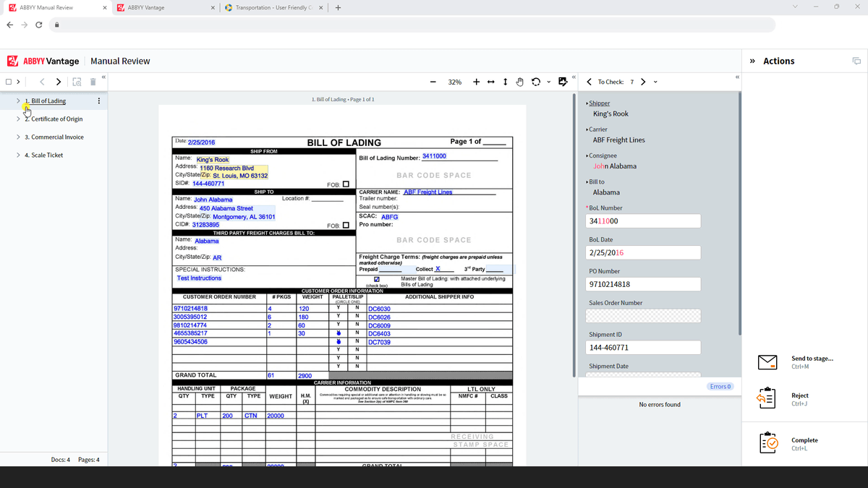Go to previous field to check
This screenshot has height=488, width=868.
point(590,82)
